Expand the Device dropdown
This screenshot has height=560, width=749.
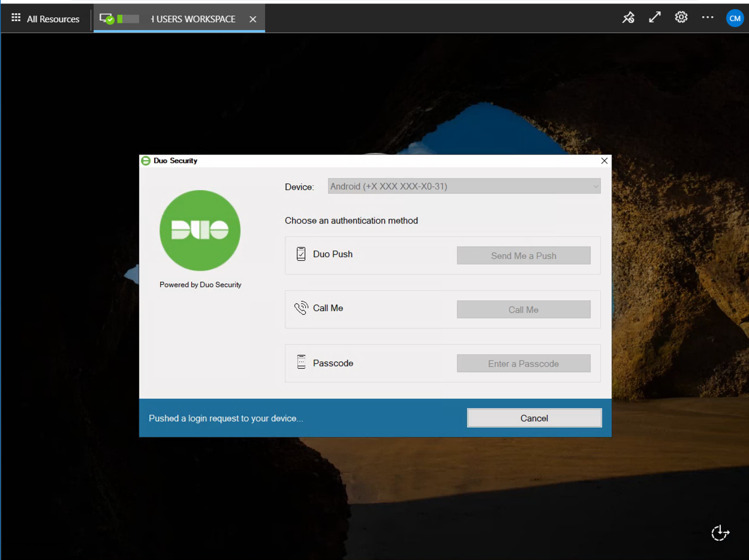(x=464, y=186)
